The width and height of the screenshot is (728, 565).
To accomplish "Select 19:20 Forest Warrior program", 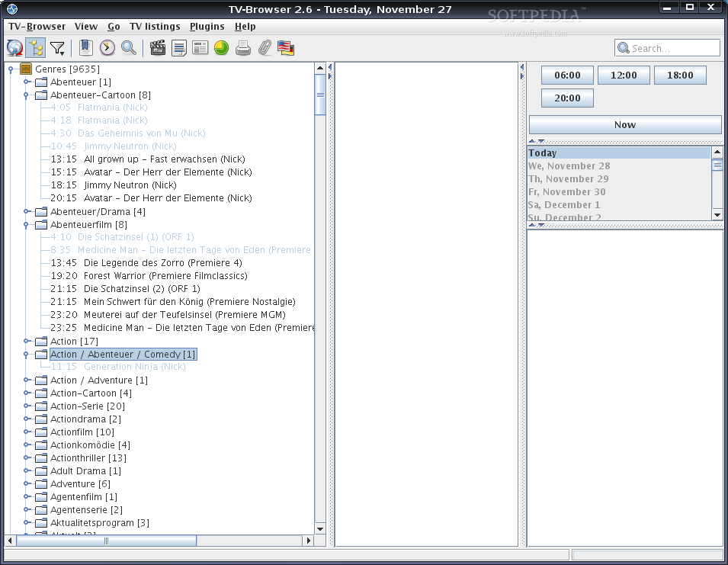I will 149,276.
